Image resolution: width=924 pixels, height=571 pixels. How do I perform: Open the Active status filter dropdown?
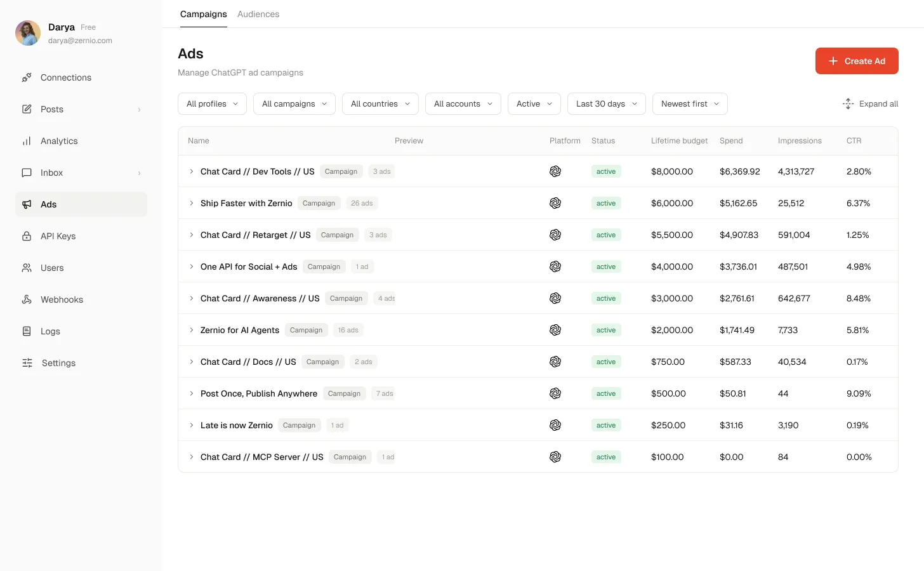534,104
